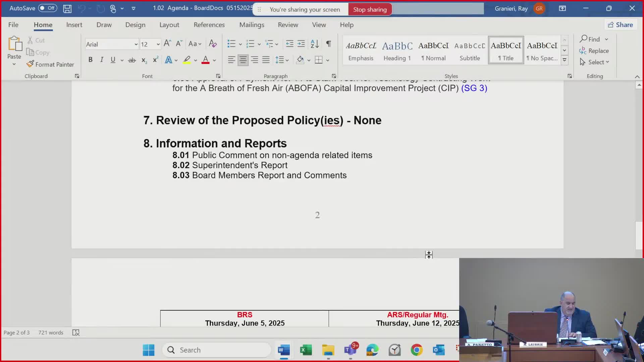Click the Sort A-Z icon

coord(315,44)
